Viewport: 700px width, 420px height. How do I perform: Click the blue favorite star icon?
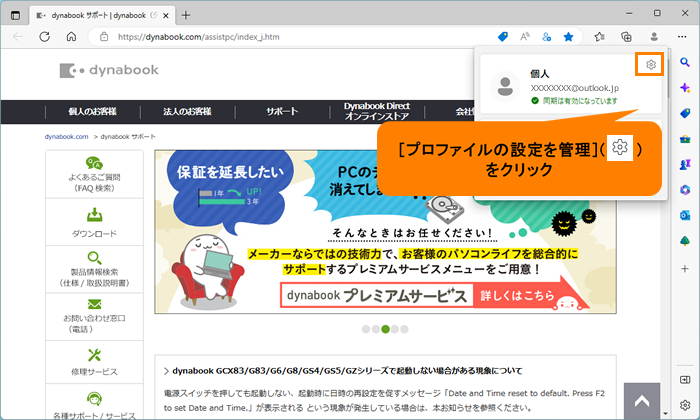click(568, 37)
